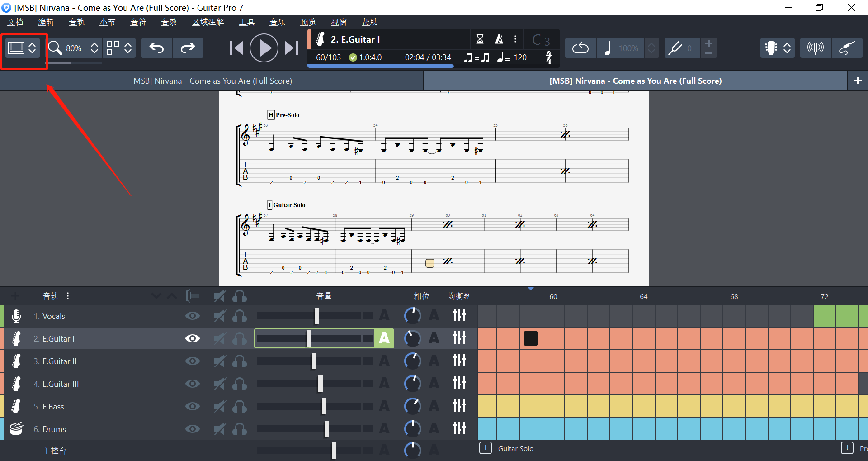Open the 音轨 menu

point(77,22)
